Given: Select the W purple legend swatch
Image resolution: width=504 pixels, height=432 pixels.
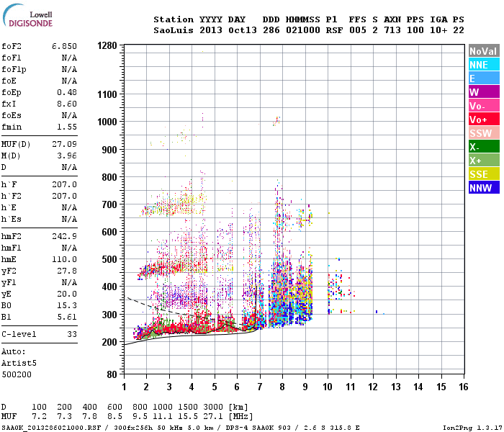Looking at the screenshot, I should [x=484, y=92].
